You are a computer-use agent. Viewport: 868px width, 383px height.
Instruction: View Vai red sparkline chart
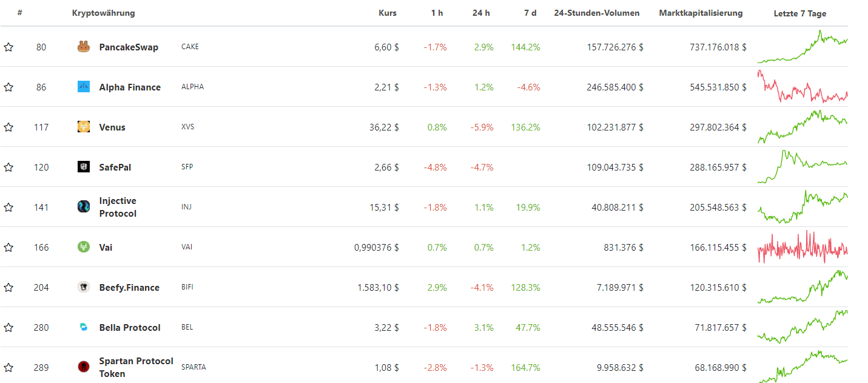tap(802, 247)
